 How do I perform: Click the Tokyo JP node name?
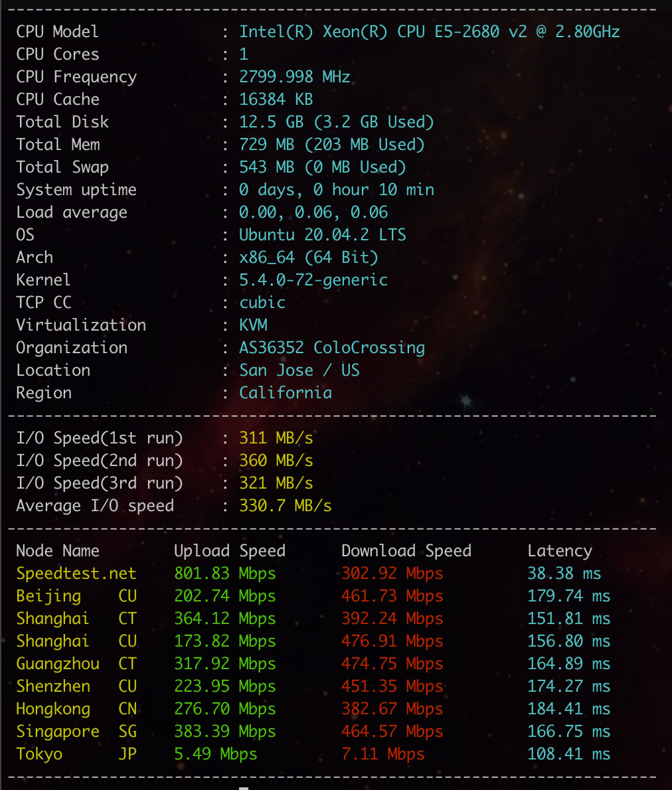coord(39,754)
